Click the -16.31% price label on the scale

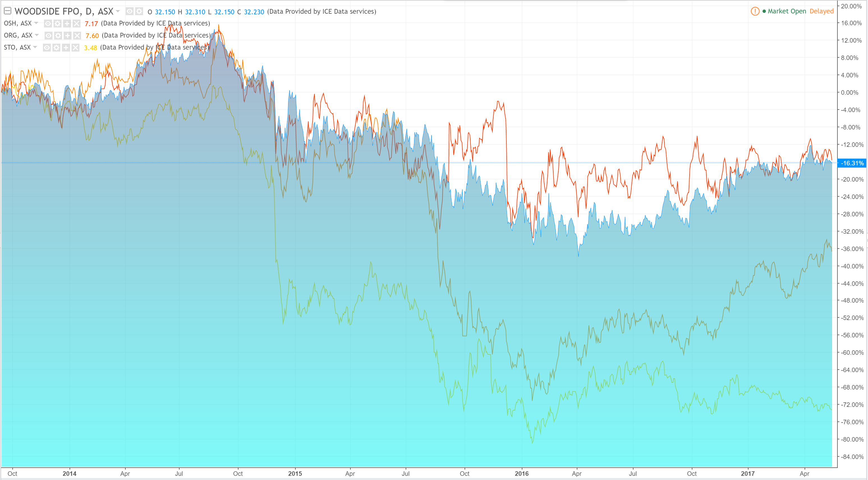point(852,163)
